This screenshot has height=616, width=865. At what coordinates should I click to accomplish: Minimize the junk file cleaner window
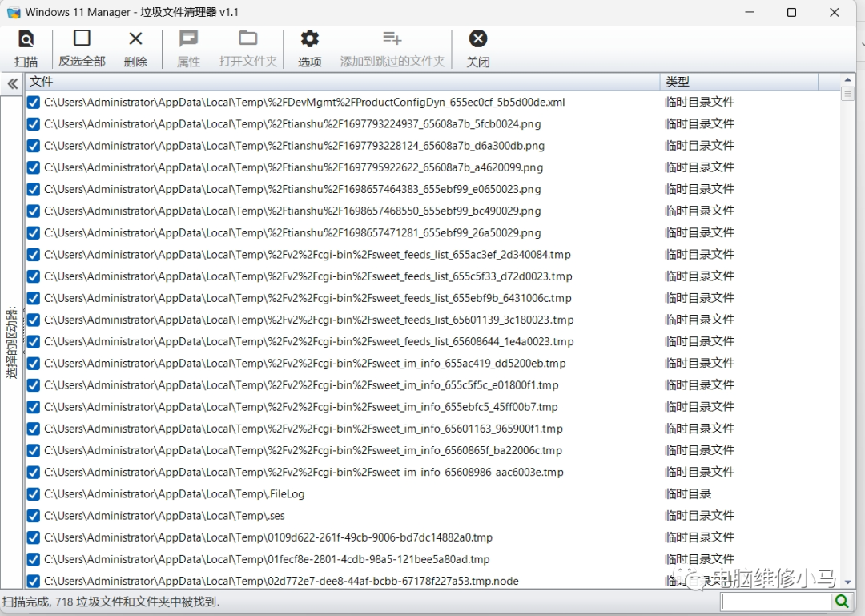pos(749,12)
